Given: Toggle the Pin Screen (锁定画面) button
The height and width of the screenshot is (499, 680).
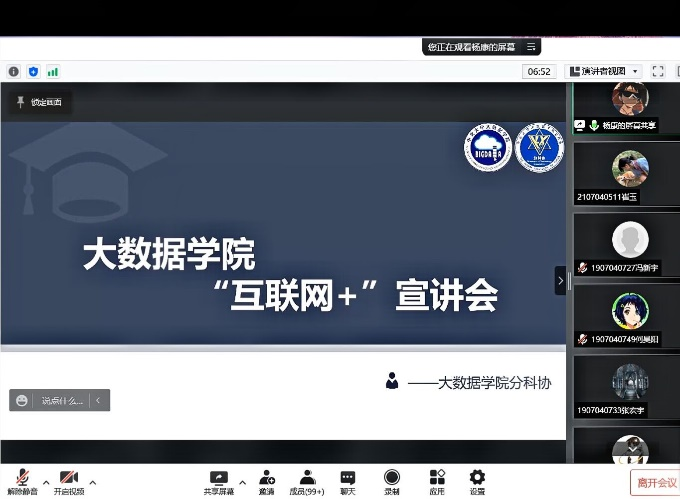Looking at the screenshot, I should 39,102.
